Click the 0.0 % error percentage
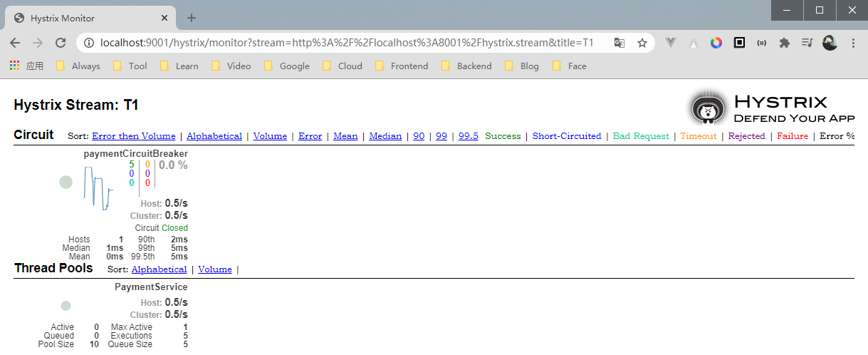This screenshot has width=868, height=355. pos(173,165)
